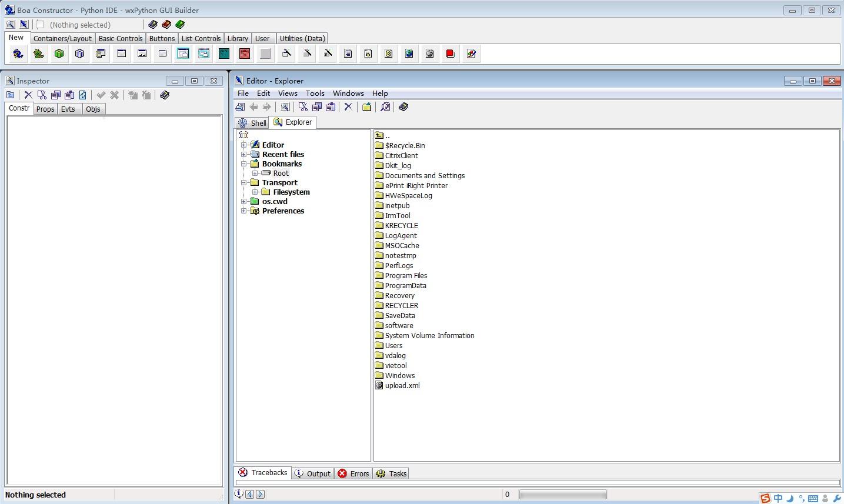This screenshot has width=844, height=504.
Task: Click the magnifier Find icon in Editor toolbar
Action: tap(385, 107)
